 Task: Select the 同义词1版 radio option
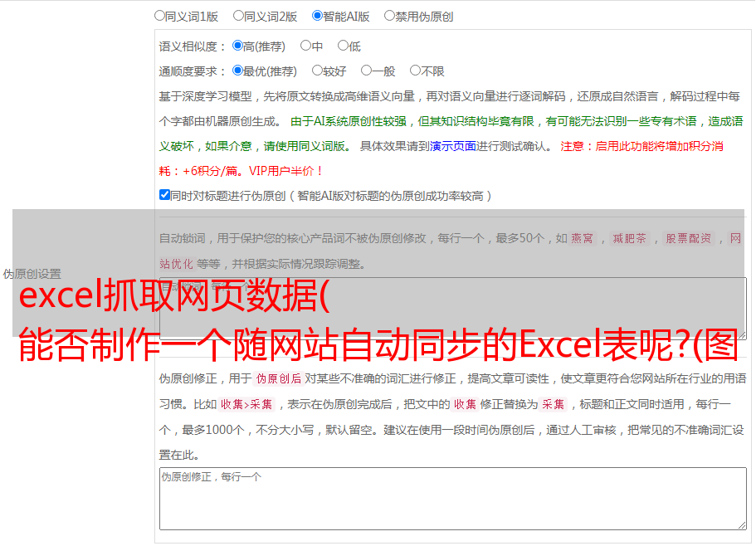coord(159,16)
